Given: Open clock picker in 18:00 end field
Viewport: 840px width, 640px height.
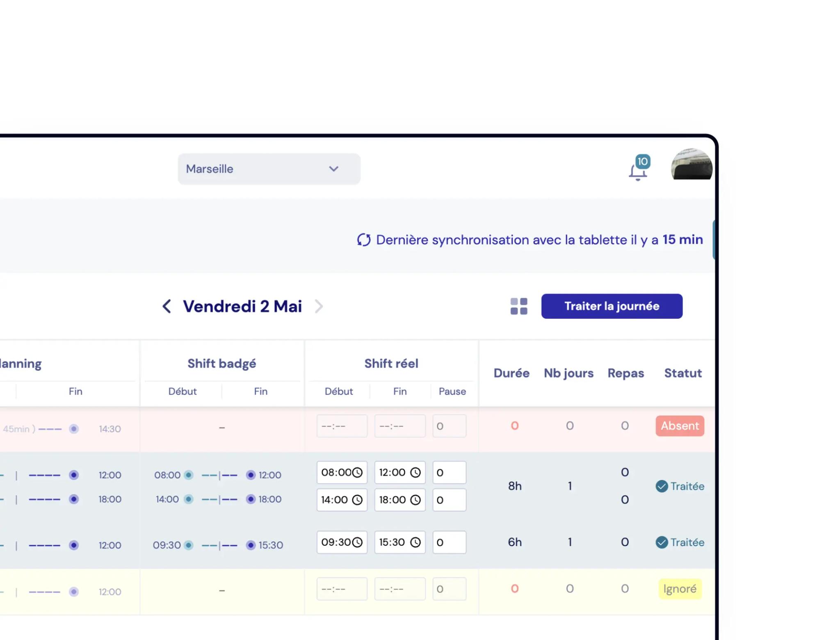Looking at the screenshot, I should tap(415, 500).
